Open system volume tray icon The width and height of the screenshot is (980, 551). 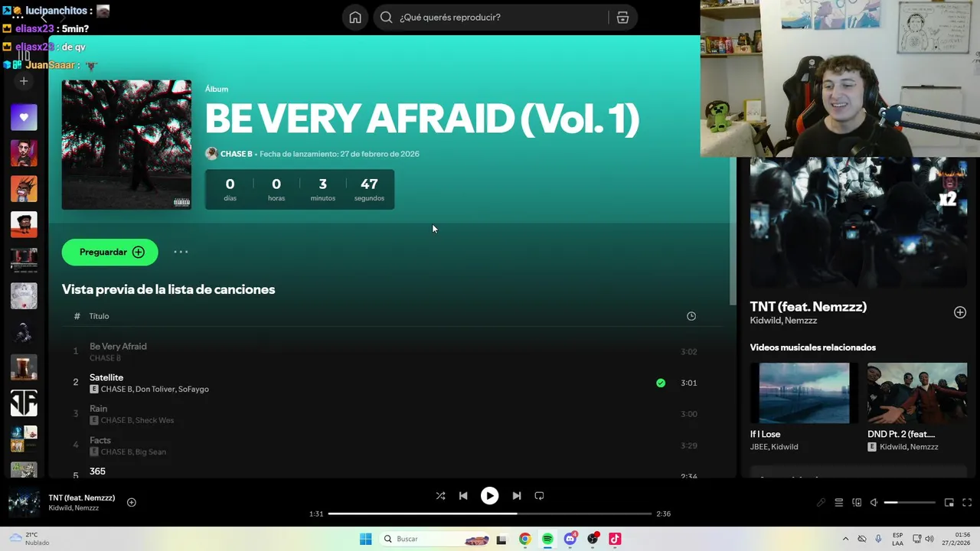[x=930, y=539]
